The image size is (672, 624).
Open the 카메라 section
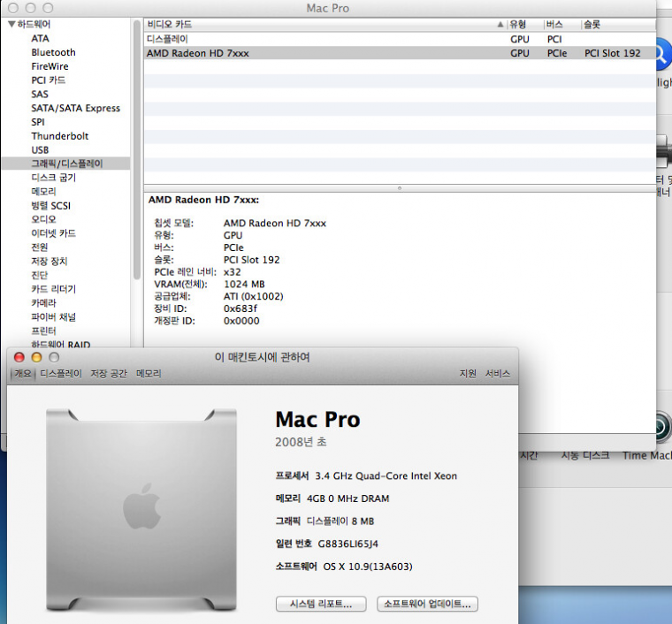pyautogui.click(x=43, y=303)
